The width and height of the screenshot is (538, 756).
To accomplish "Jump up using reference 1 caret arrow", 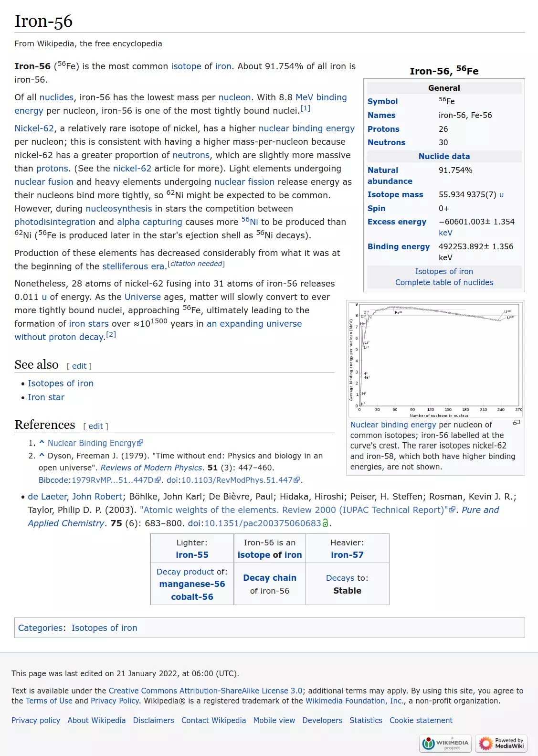I will (42, 443).
